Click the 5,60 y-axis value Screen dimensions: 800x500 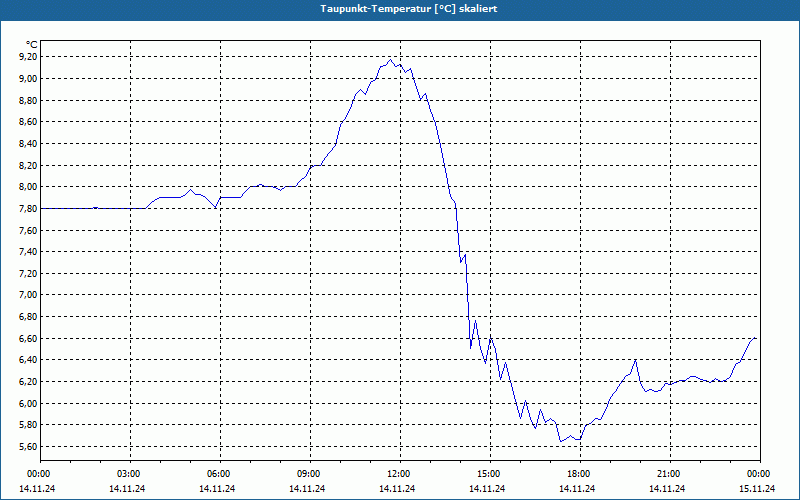[x=28, y=447]
